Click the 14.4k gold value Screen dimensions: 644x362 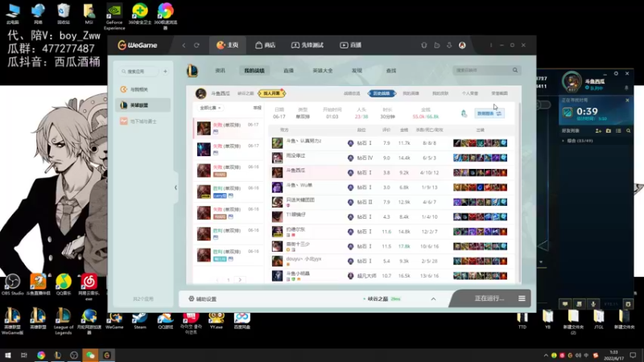[404, 158]
